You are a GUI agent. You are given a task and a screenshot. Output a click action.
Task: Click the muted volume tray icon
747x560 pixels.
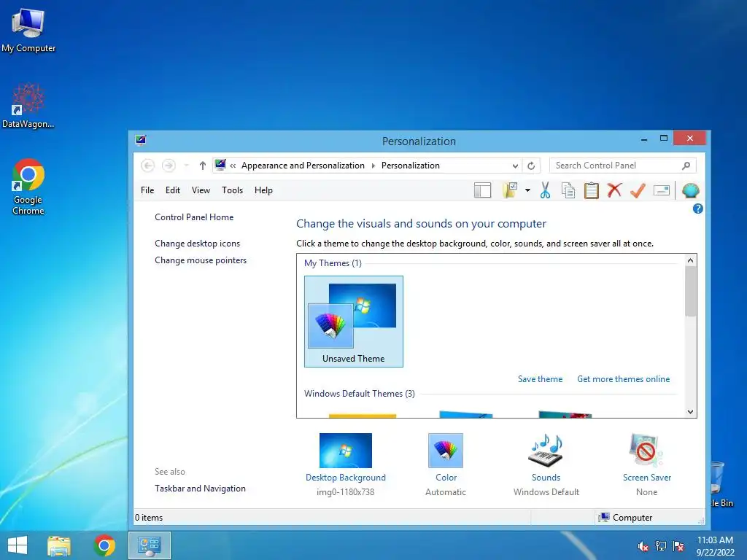(643, 546)
